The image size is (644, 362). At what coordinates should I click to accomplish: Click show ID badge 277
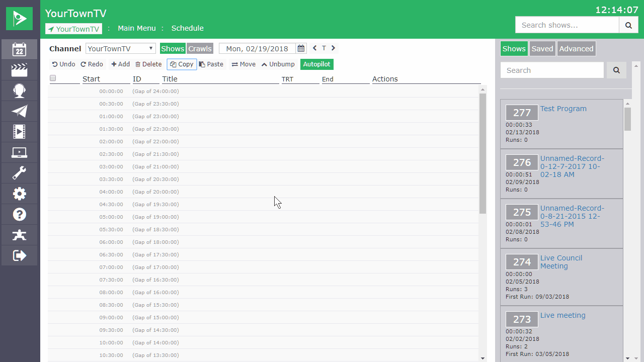pyautogui.click(x=522, y=113)
